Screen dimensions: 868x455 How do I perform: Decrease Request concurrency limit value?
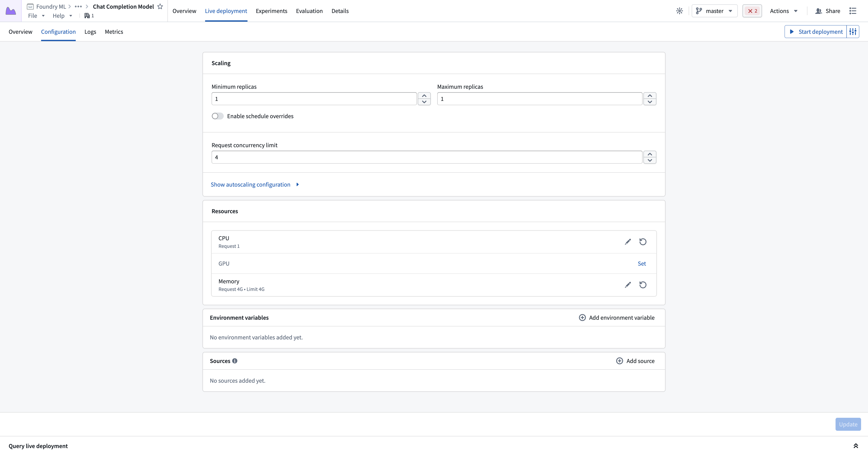pos(650,160)
